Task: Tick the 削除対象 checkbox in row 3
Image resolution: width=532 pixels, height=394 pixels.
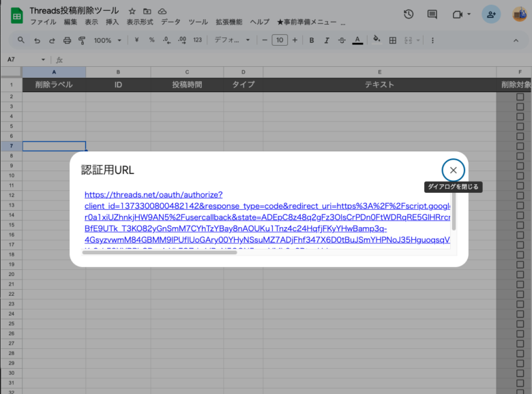Action: coord(520,107)
